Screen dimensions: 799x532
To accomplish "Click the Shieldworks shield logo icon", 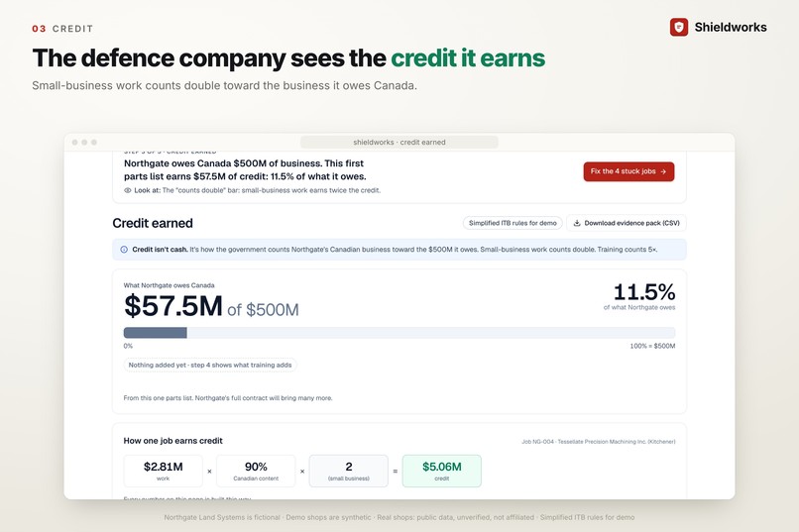I will tap(679, 27).
